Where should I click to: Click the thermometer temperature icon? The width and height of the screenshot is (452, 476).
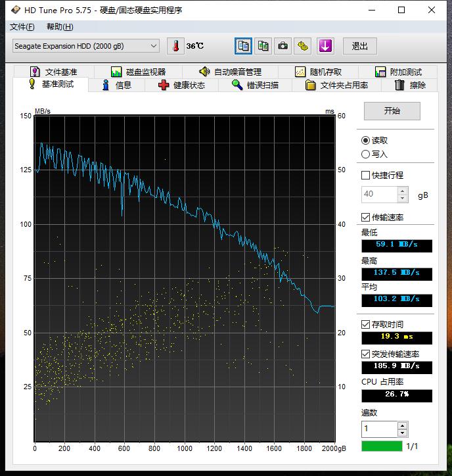(x=176, y=46)
